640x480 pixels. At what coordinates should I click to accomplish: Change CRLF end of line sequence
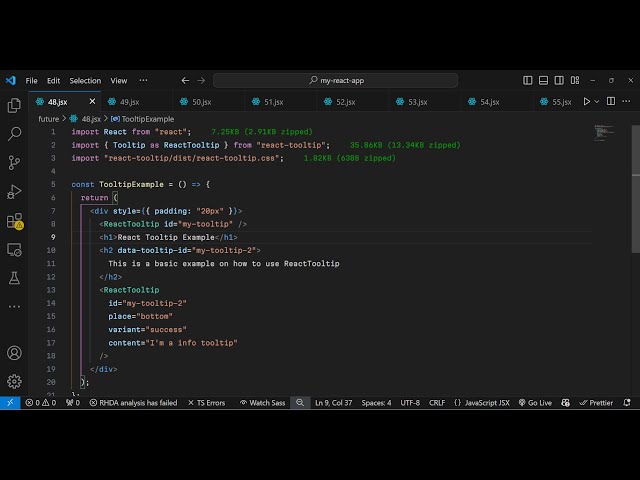pos(437,403)
